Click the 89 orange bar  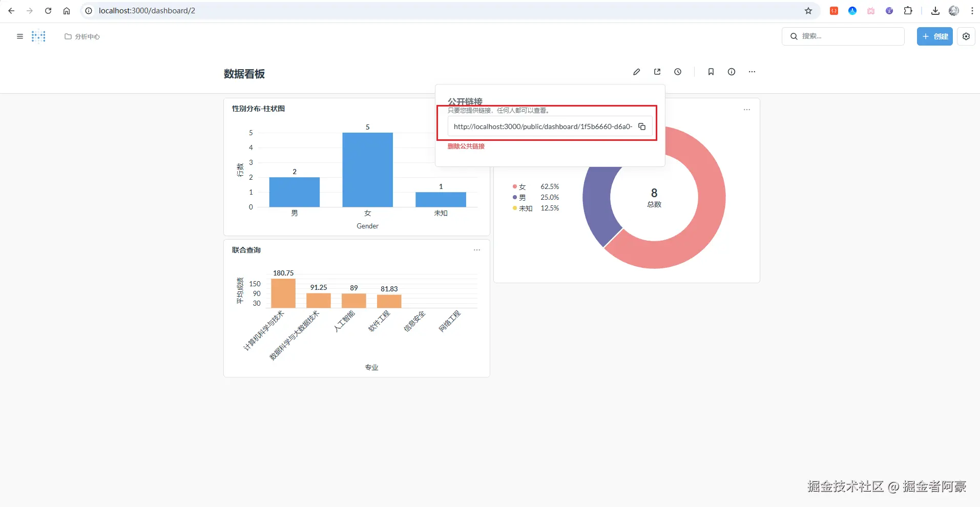[354, 301]
